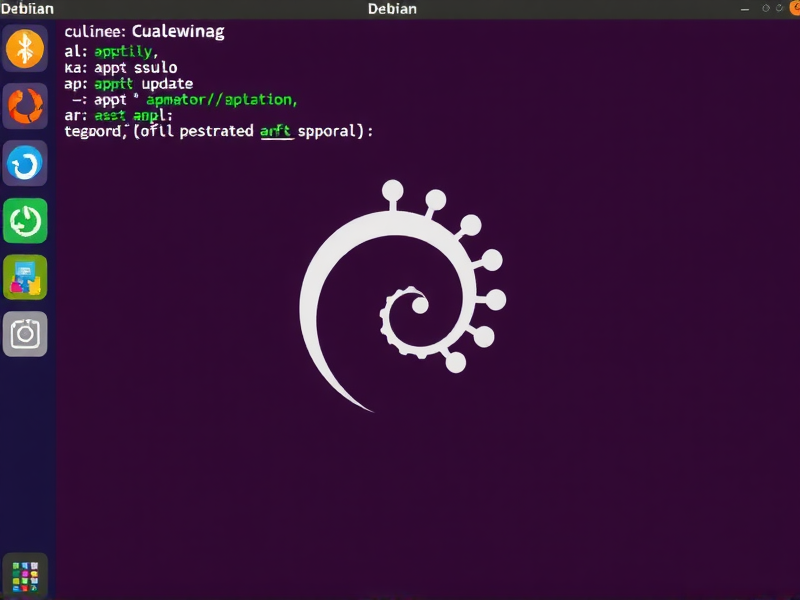
Task: Launch the blue sync app in the dock
Action: coord(25,164)
